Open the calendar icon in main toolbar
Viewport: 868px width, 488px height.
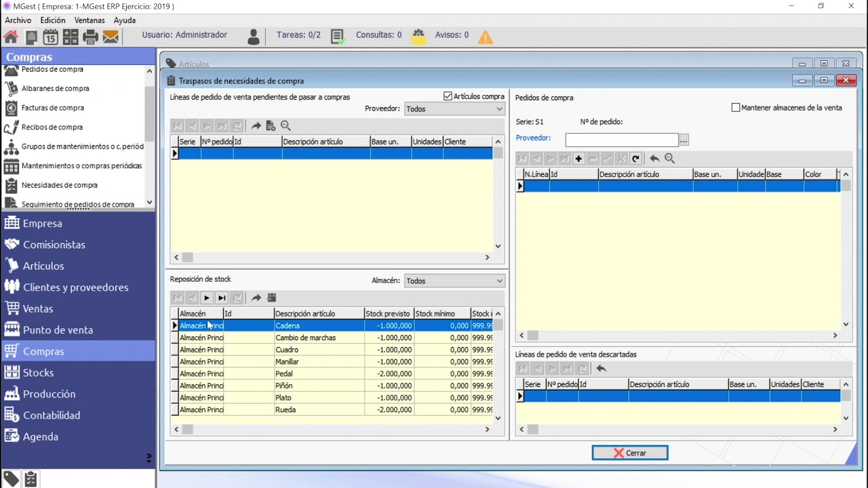tap(50, 37)
